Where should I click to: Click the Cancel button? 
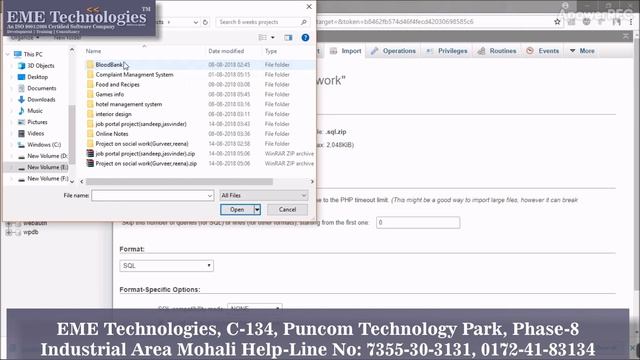[x=287, y=210]
